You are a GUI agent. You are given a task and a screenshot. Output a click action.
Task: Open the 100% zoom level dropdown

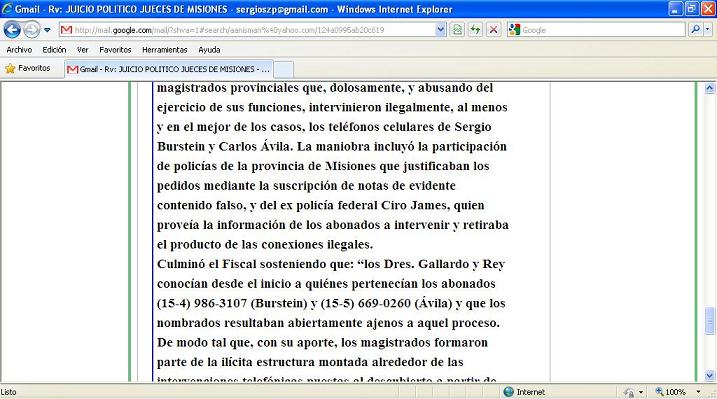tap(698, 392)
